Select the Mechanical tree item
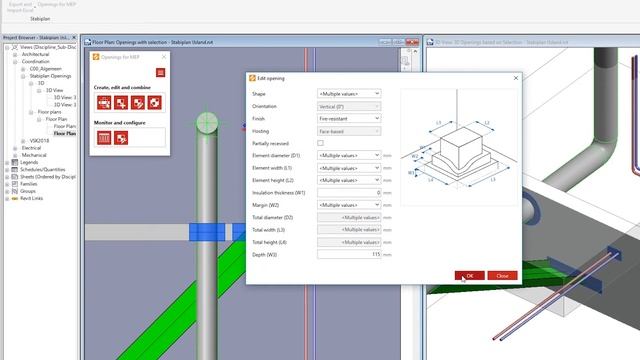The width and height of the screenshot is (640, 360). [x=34, y=155]
